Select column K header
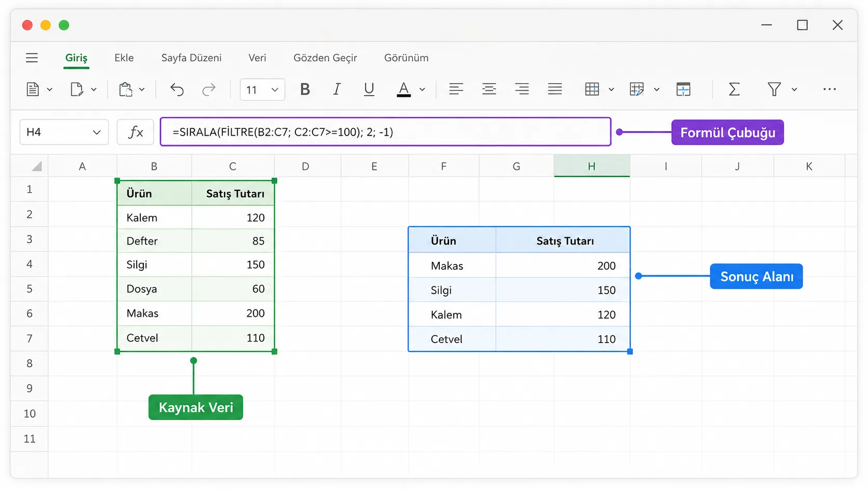The height and width of the screenshot is (489, 868). pos(809,166)
